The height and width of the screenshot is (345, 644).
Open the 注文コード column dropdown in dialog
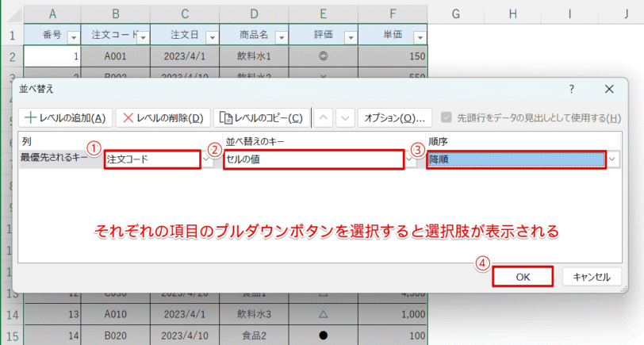(x=208, y=159)
